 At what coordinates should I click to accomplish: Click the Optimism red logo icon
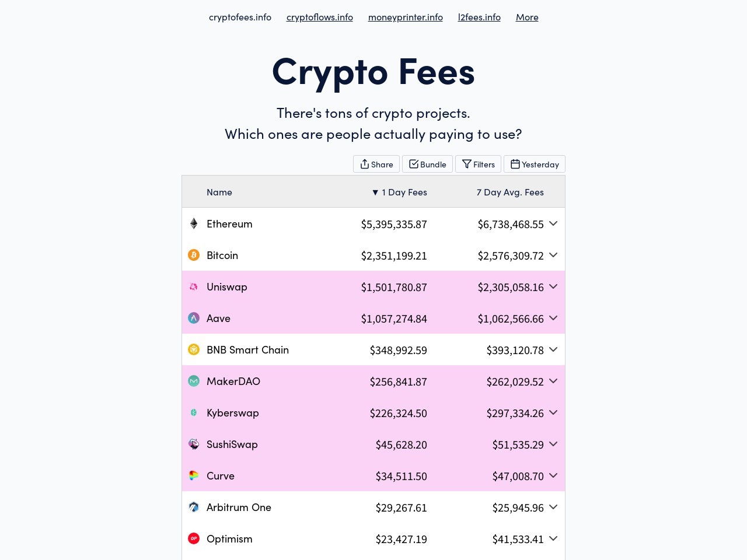pyautogui.click(x=193, y=538)
